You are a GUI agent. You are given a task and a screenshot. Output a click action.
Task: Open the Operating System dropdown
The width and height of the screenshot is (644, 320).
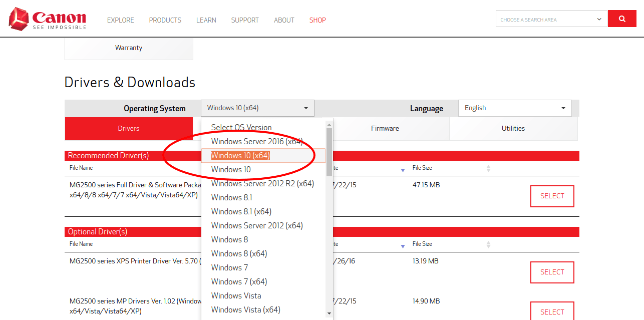click(257, 108)
